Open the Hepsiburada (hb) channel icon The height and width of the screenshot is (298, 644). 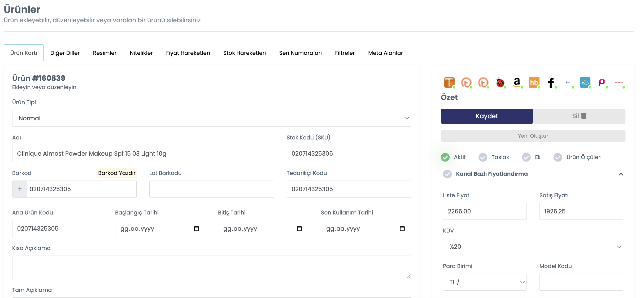coord(534,82)
